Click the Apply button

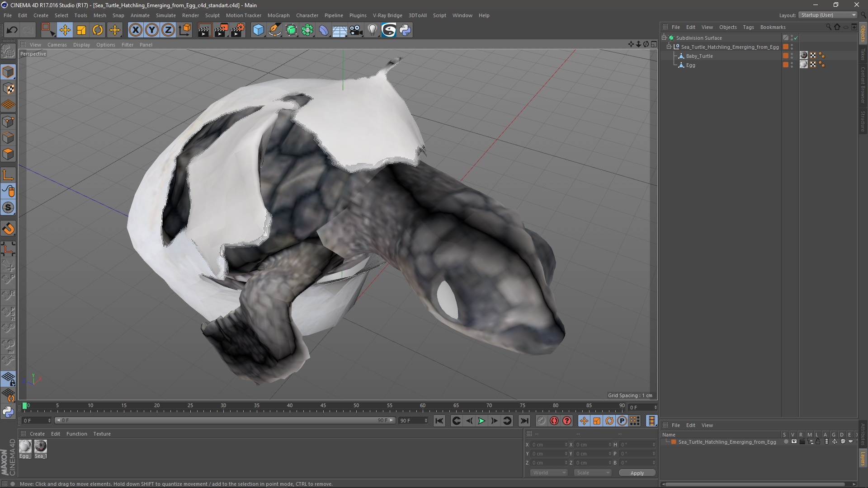pyautogui.click(x=637, y=473)
